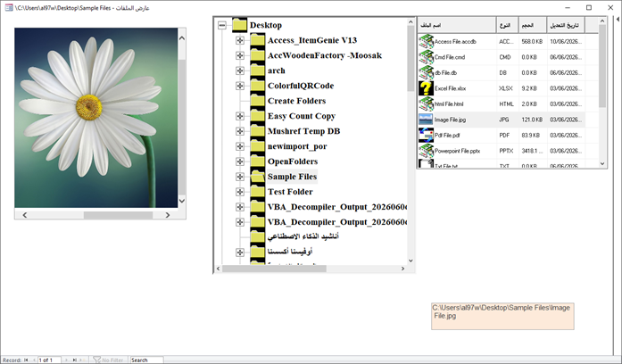Image resolution: width=622 pixels, height=364 pixels.
Task: Click the Excel File.xlsx file name
Action: (x=451, y=88)
